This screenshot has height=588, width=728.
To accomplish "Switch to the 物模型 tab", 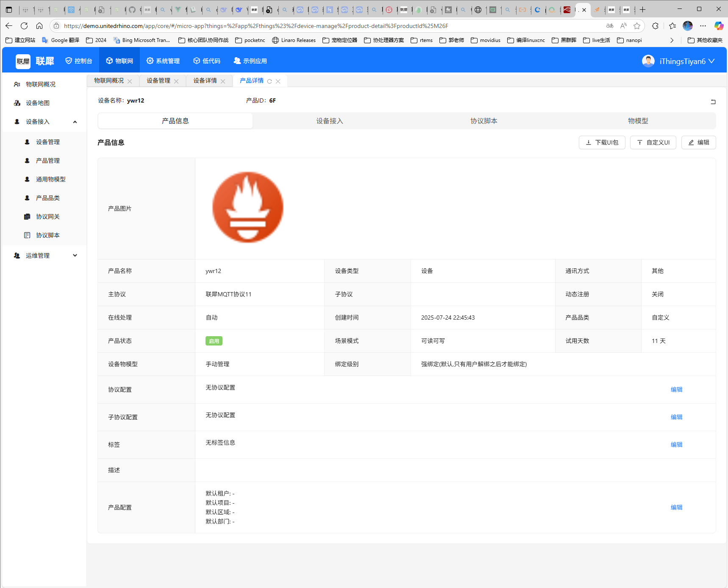I will point(638,121).
